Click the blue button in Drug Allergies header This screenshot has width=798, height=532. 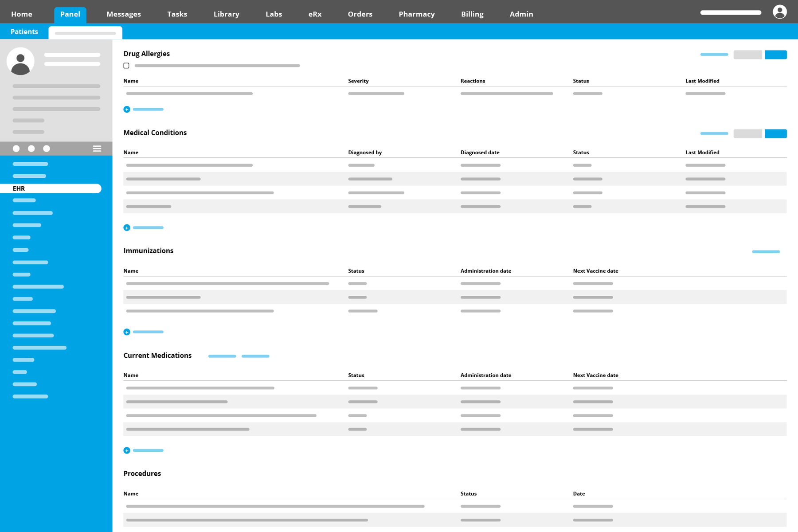click(775, 55)
